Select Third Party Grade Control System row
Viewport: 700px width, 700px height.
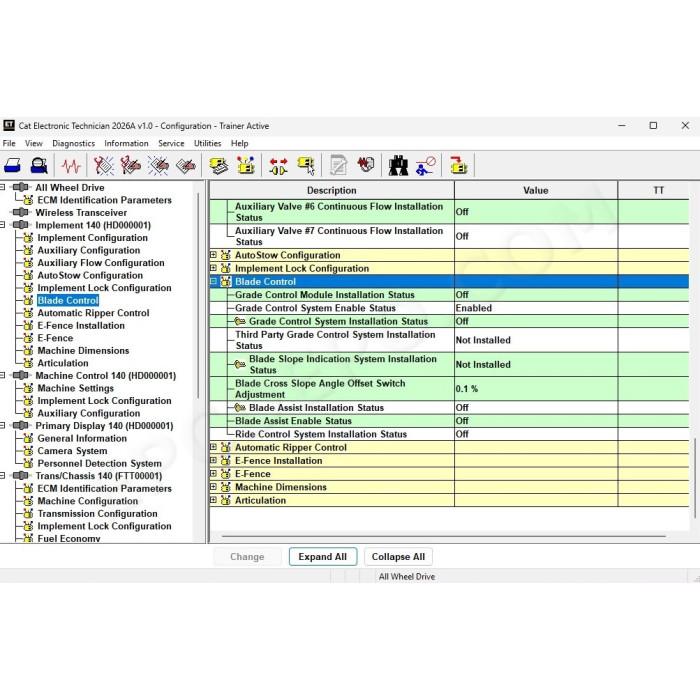click(449, 340)
